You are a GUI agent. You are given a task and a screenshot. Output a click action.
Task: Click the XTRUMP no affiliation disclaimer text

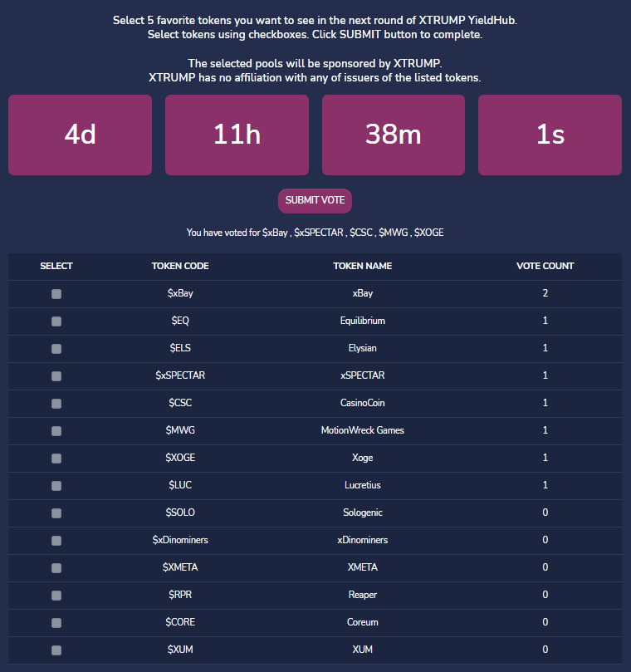315,77
